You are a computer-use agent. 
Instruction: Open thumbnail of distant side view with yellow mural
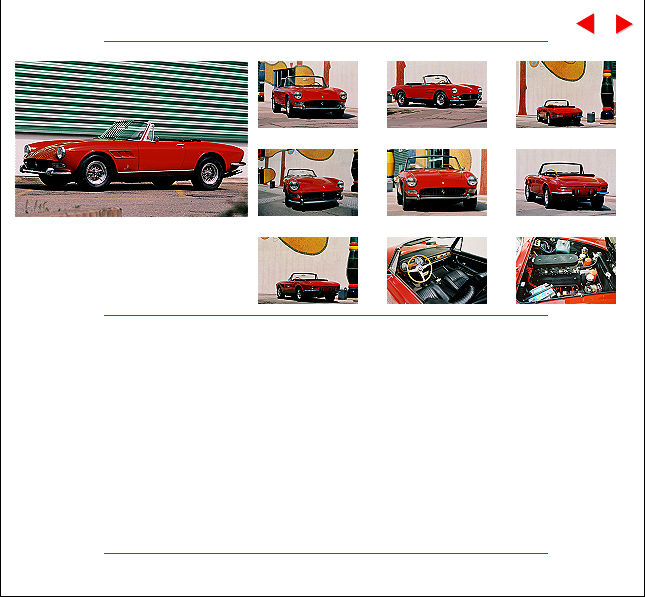coord(308,270)
